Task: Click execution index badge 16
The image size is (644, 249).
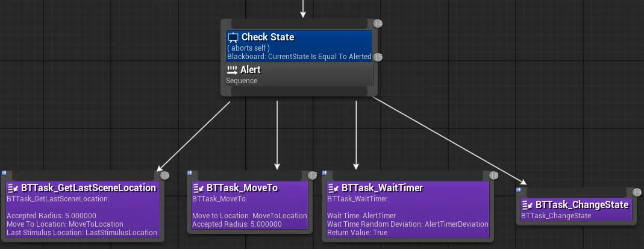Action: tap(164, 175)
